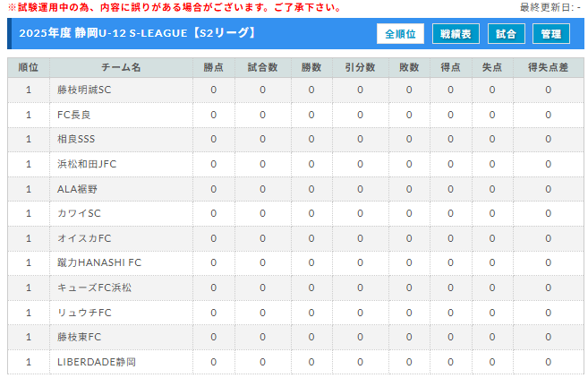Switch to the 戦績表 tab
The image size is (588, 378).
tap(456, 34)
